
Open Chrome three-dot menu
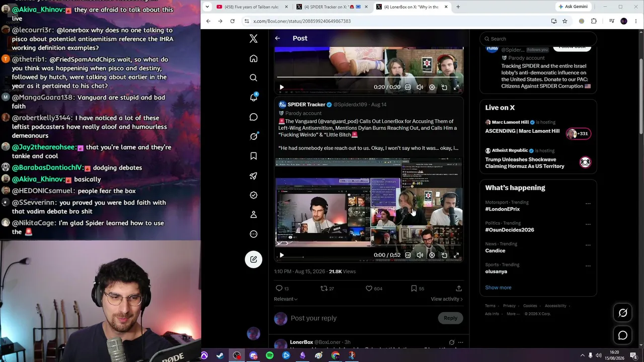tap(636, 21)
